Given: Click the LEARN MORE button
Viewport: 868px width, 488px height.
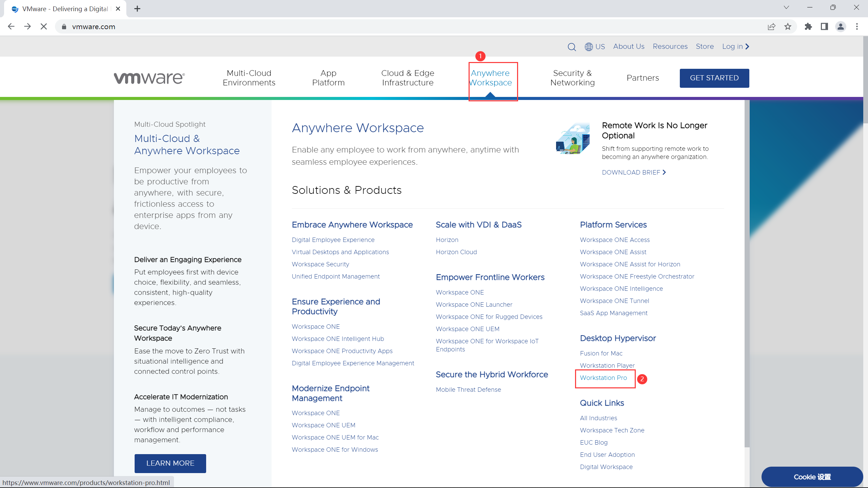Looking at the screenshot, I should pos(170,463).
